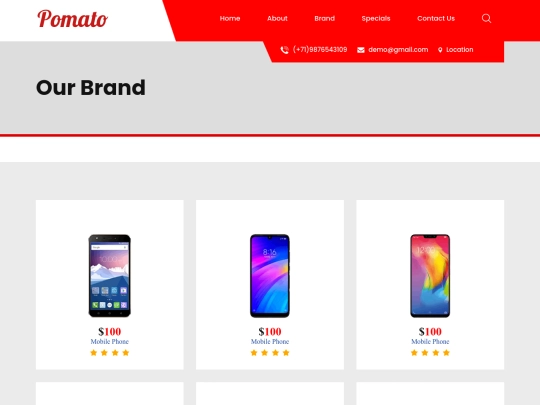This screenshot has width=540, height=405.
Task: Select the colorful notch phone image
Action: click(430, 276)
